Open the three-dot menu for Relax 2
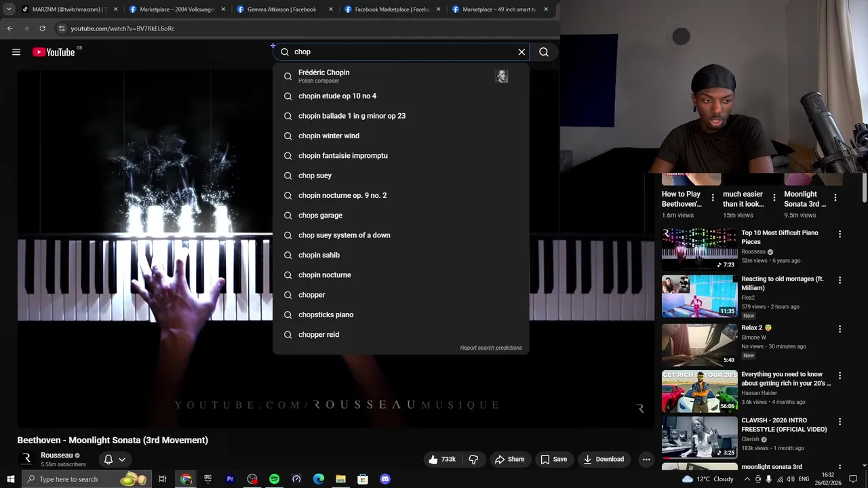Image resolution: width=868 pixels, height=488 pixels. point(840,329)
